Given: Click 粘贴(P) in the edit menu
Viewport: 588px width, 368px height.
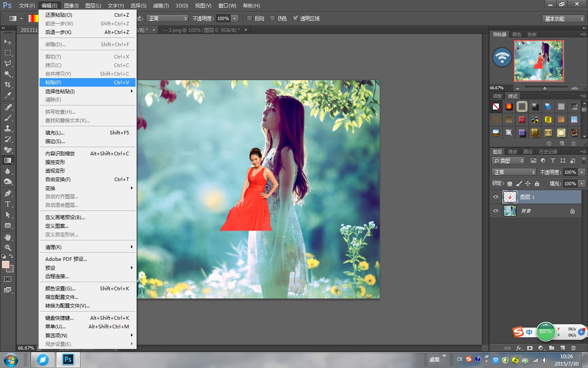Looking at the screenshot, I should [53, 83].
